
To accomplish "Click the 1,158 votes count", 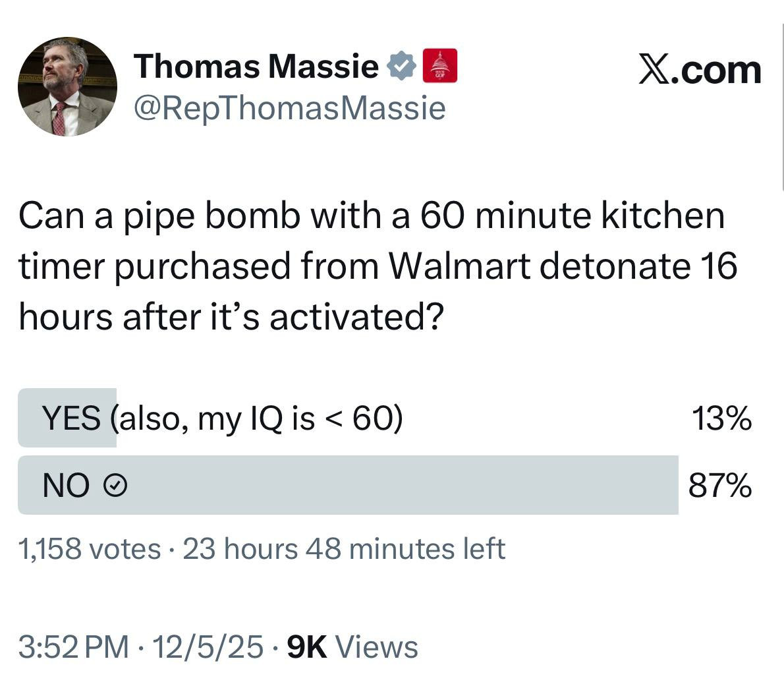I will 90,549.
